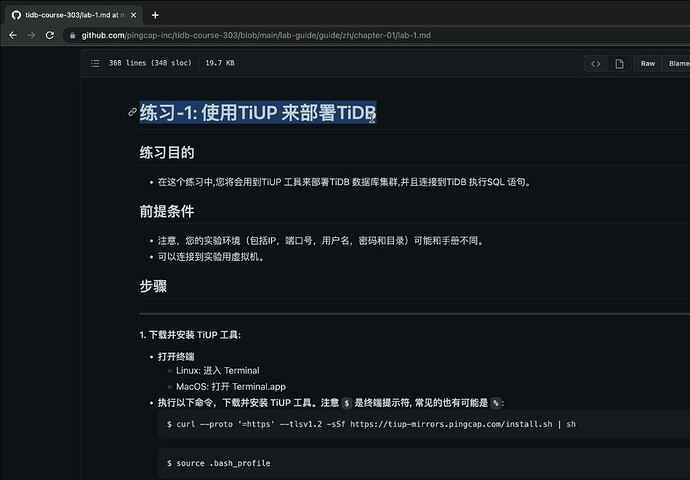Click the inline % prompt code symbol
This screenshot has width=690, height=480.
pos(496,403)
